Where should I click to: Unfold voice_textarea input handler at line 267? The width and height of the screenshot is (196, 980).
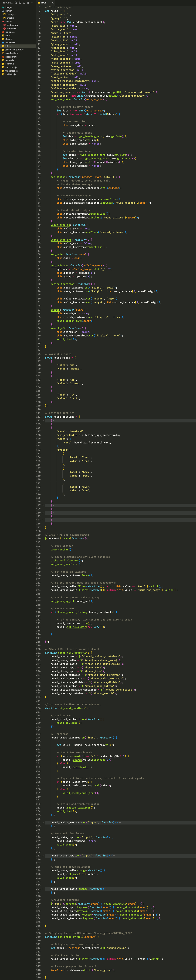[43, 823]
